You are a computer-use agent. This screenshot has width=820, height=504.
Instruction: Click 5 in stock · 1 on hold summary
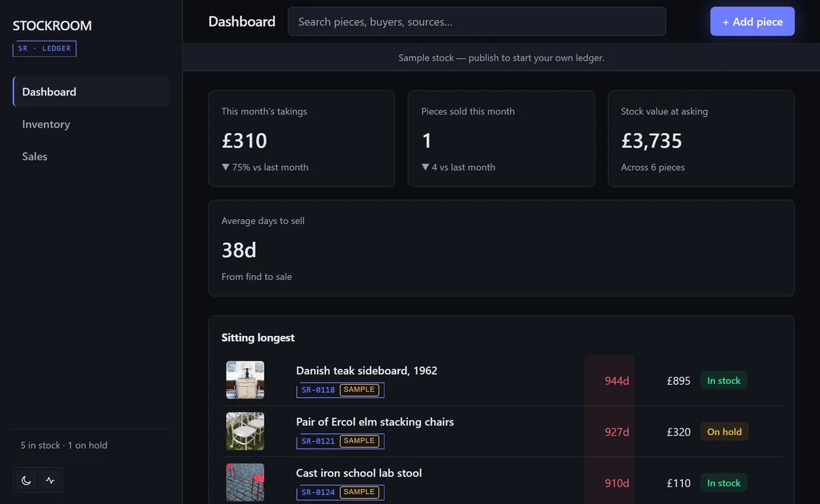tap(64, 445)
